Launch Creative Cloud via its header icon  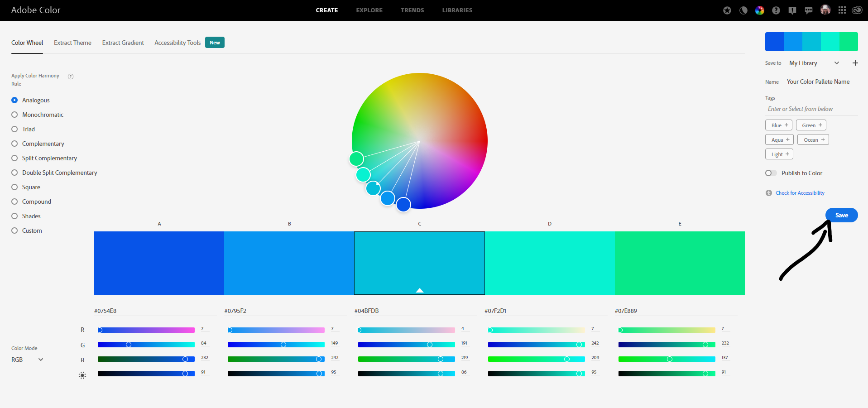tap(857, 10)
